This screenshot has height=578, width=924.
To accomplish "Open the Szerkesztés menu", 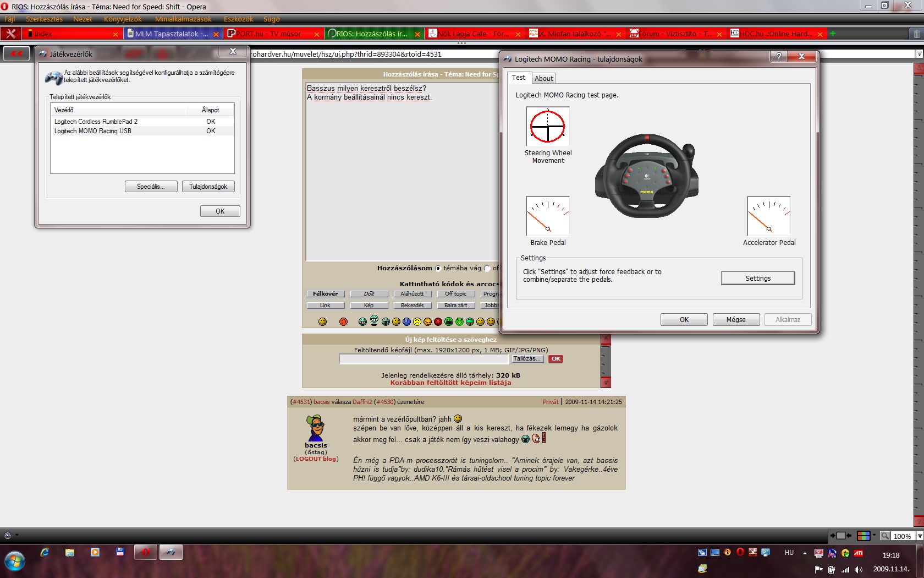I will (x=44, y=19).
